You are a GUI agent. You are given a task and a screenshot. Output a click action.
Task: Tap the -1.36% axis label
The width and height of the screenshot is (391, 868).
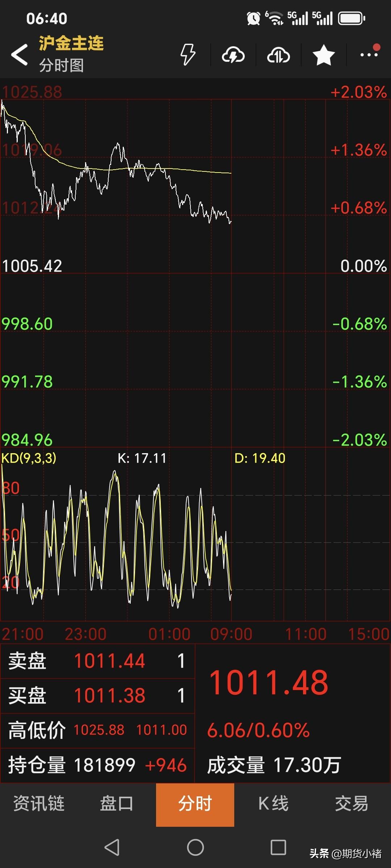(360, 382)
